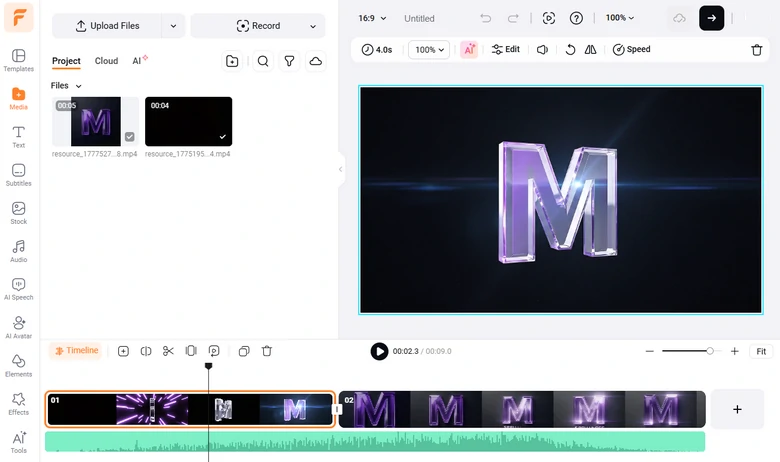Delete selected clip using top toolbar trash
Screen dimensions: 780x462
point(757,50)
